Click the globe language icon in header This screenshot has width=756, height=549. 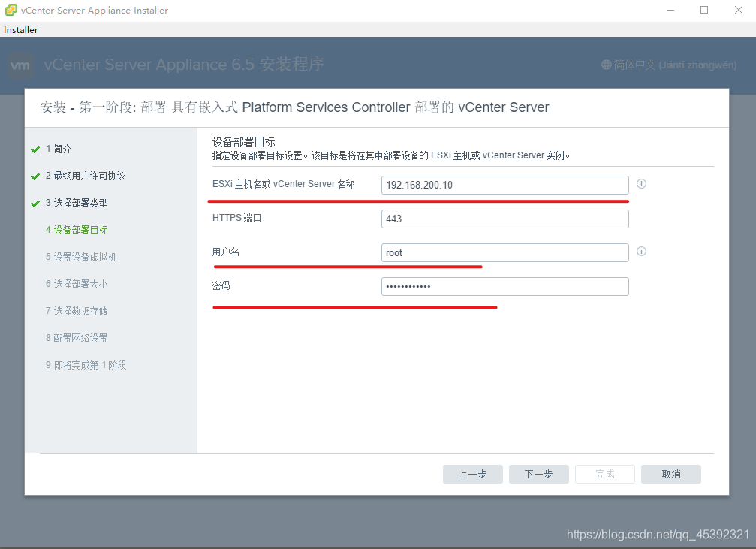coord(607,65)
